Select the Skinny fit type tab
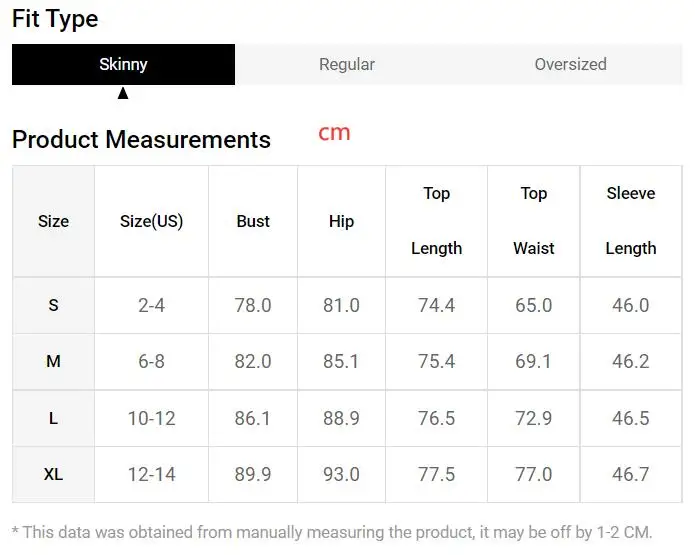This screenshot has height=555, width=695. coord(123,65)
